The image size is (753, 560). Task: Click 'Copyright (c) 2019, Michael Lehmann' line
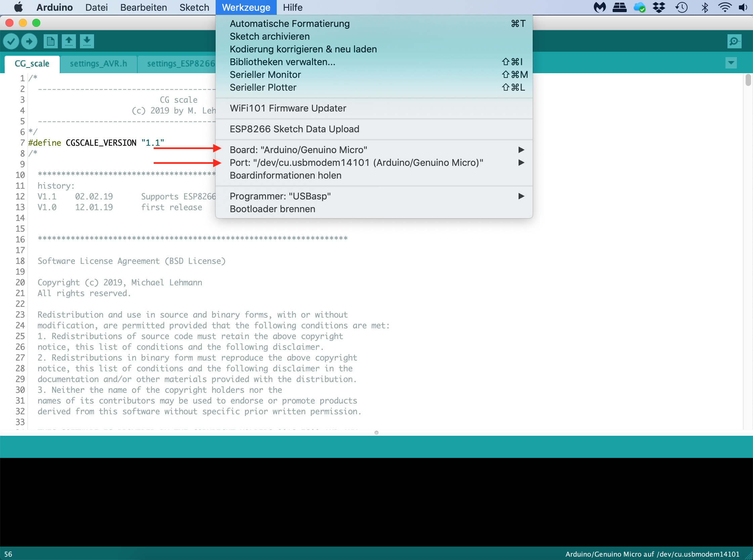[x=120, y=282]
